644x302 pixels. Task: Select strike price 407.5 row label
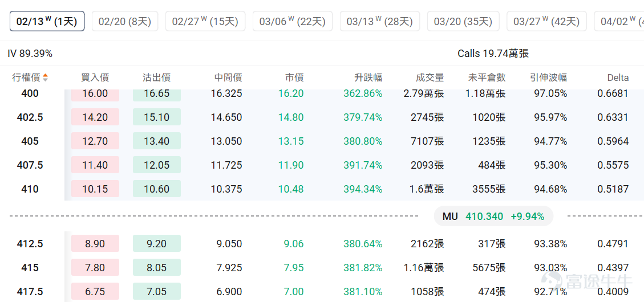(30, 165)
